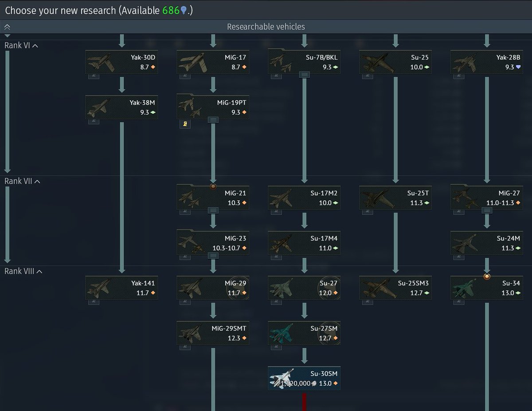Click the small icon below Su-25 card
The width and height of the screenshot is (532, 411).
tap(368, 76)
